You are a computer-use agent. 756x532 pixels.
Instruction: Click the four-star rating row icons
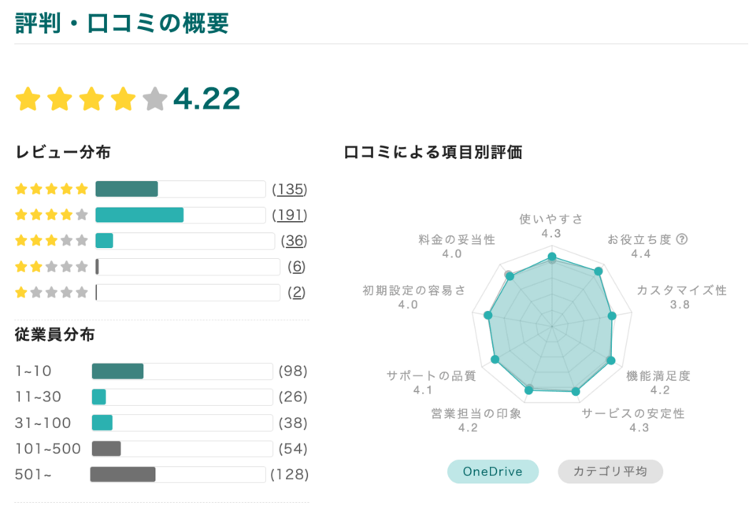(x=51, y=215)
